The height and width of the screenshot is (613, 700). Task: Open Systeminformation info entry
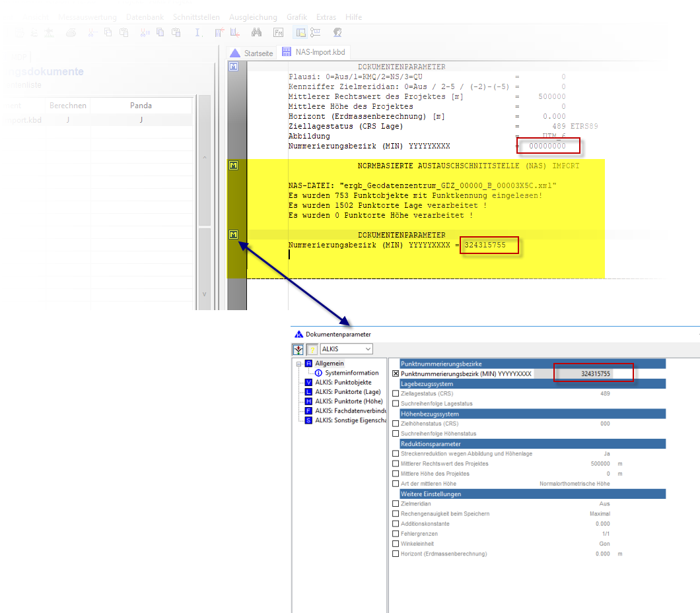point(351,373)
